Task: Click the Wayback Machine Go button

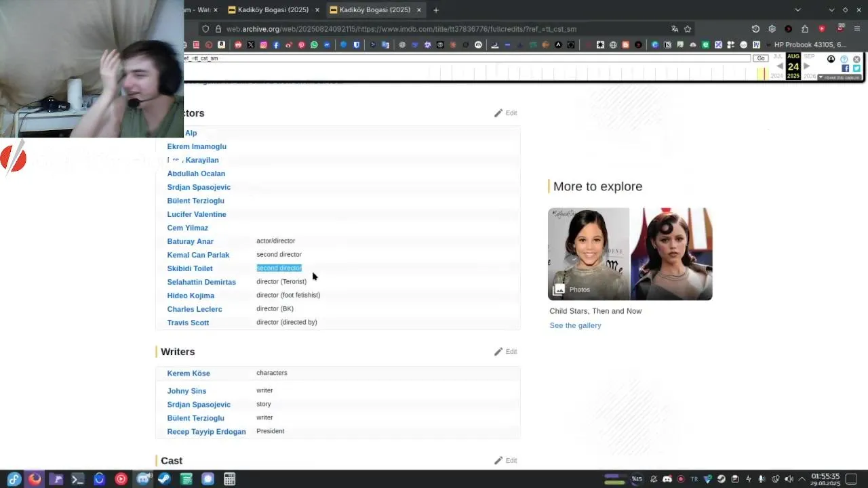Action: click(x=761, y=58)
